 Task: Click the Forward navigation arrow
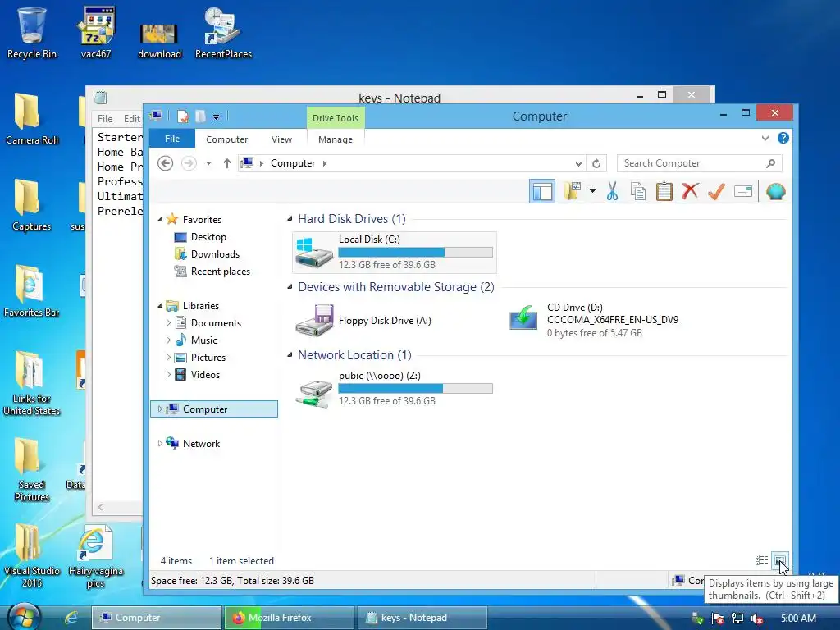189,163
